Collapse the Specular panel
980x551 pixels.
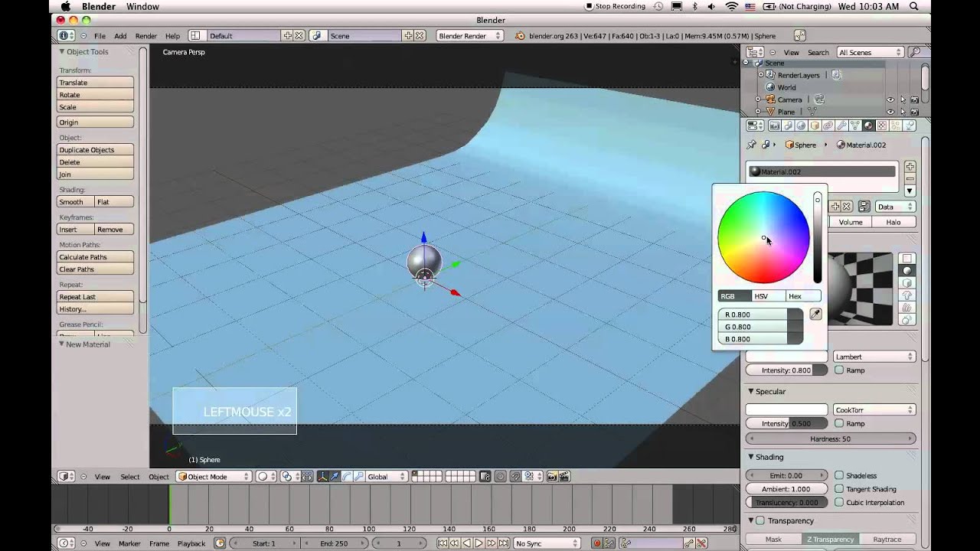(x=751, y=392)
